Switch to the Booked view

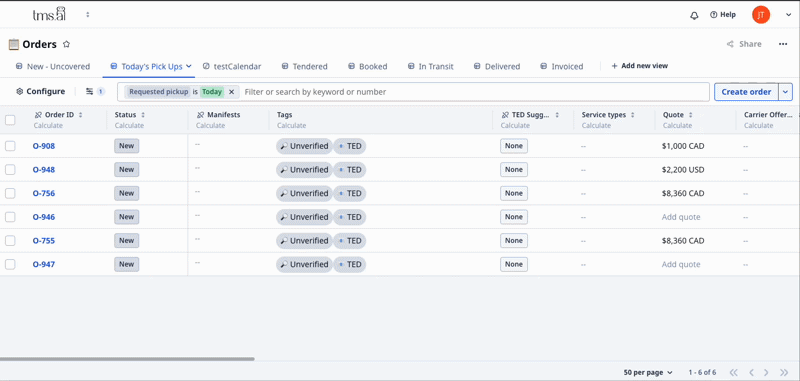[x=368, y=66]
